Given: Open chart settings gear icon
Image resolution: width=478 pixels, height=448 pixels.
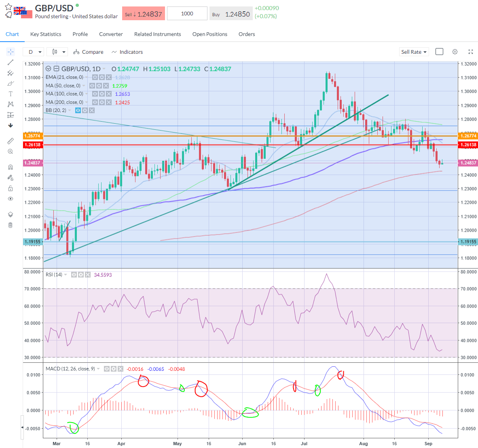Looking at the screenshot, I should pyautogui.click(x=455, y=52).
